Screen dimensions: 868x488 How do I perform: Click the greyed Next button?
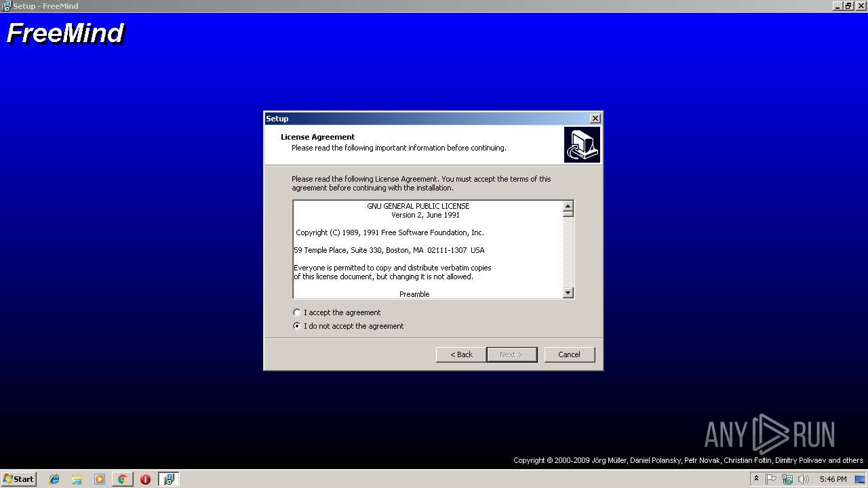tap(512, 354)
